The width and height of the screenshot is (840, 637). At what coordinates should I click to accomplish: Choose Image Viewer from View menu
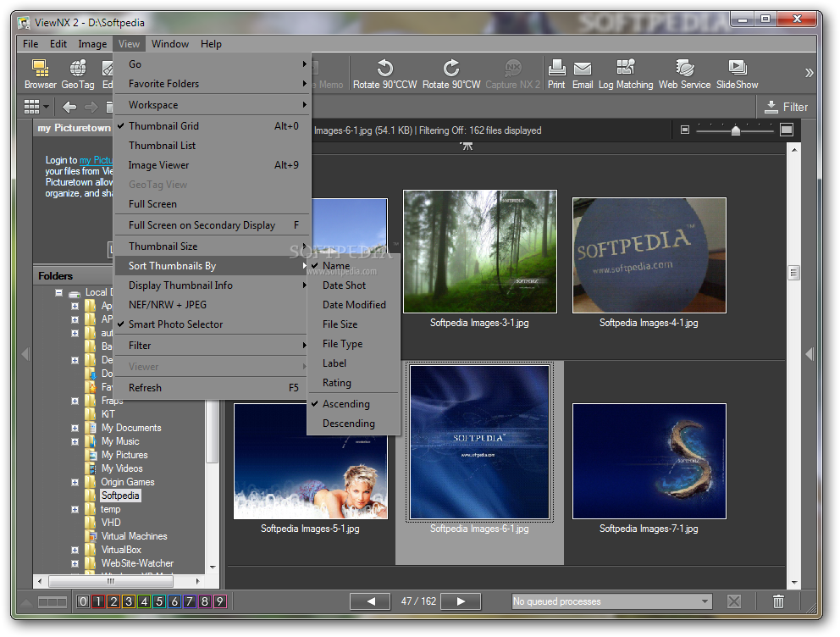[213, 165]
